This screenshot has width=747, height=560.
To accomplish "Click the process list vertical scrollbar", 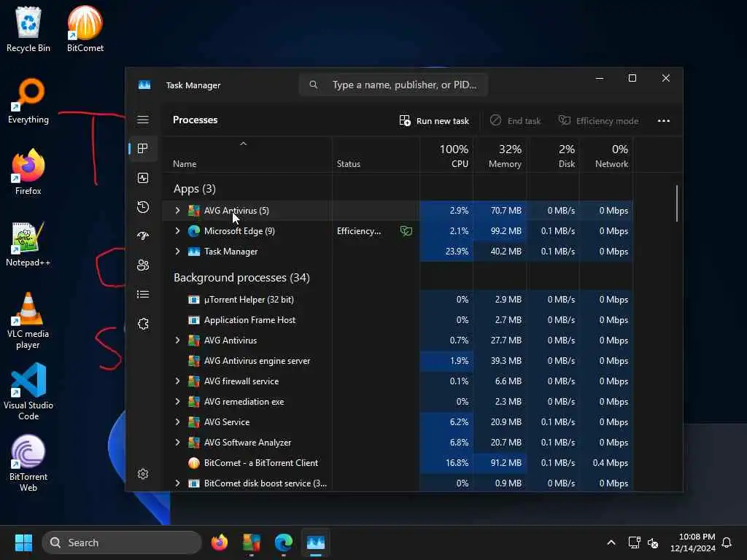I will coord(676,203).
